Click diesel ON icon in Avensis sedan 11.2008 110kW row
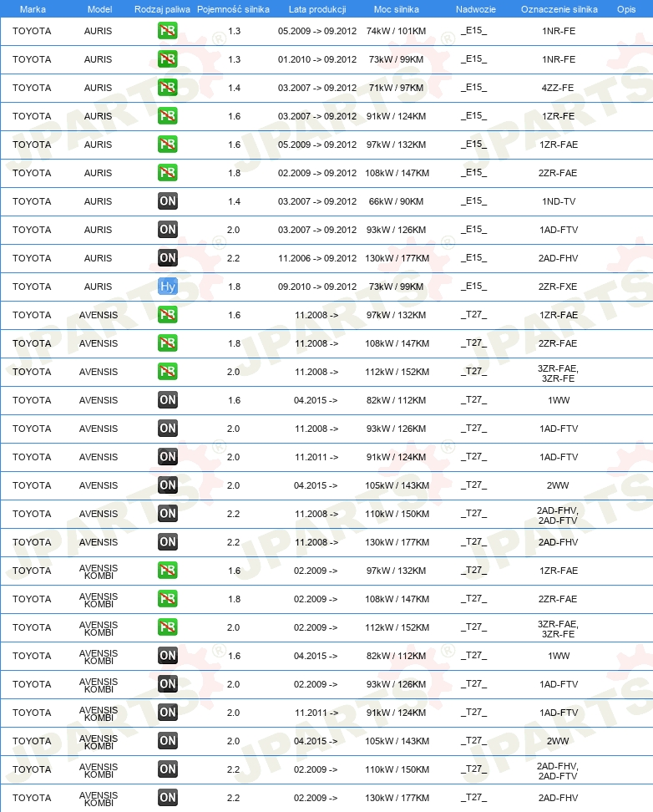This screenshot has width=653, height=812. tap(167, 514)
